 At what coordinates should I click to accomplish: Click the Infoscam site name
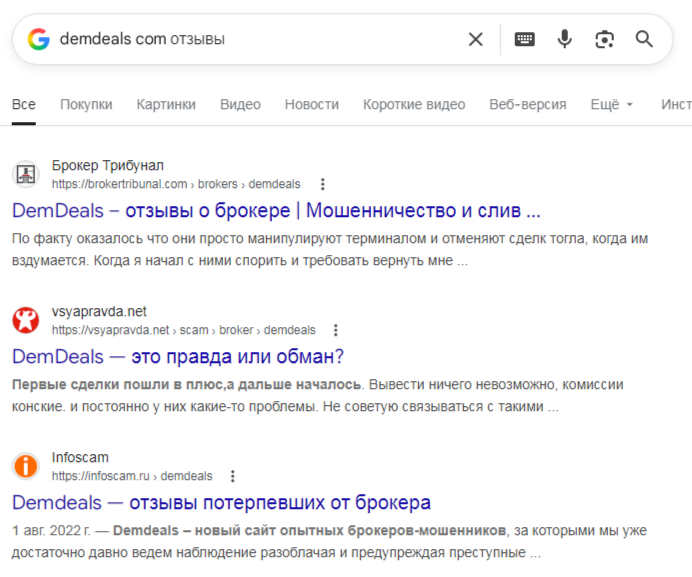click(x=80, y=458)
